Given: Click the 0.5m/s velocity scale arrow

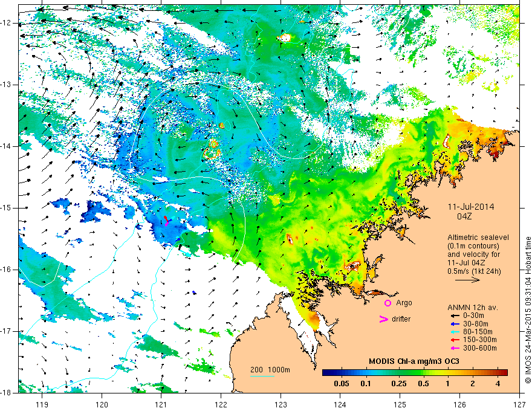Looking at the screenshot, I should tap(467, 280).
